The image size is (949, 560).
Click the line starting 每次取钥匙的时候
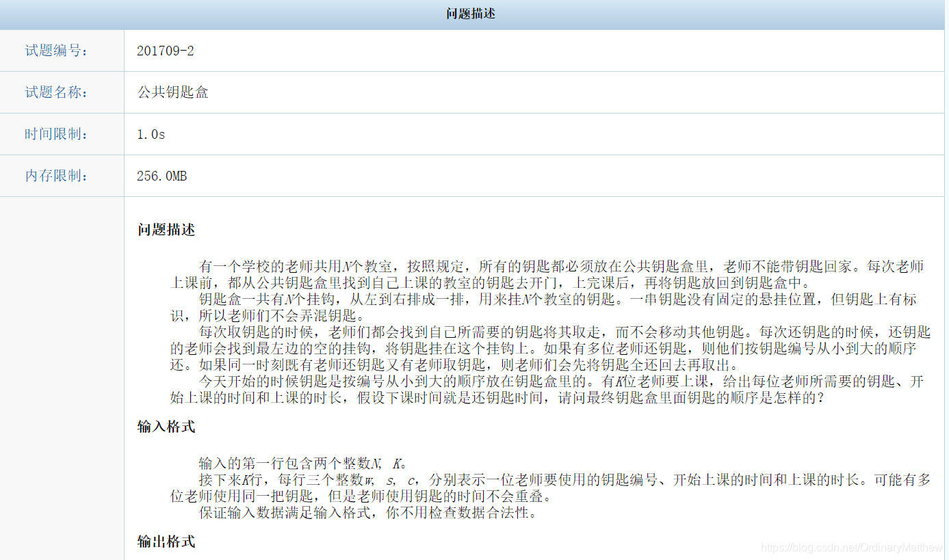coord(565,332)
